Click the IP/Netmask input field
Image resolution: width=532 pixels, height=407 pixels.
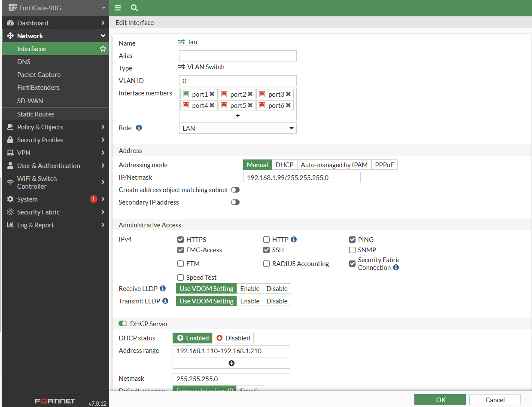pos(301,177)
